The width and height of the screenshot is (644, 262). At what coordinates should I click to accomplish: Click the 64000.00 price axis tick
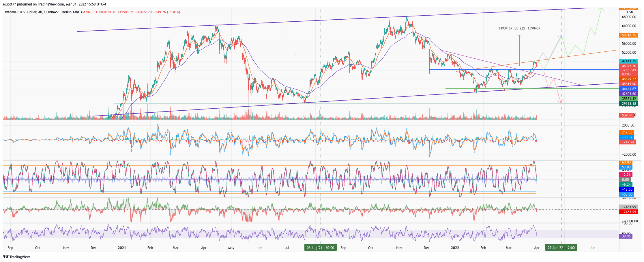point(629,26)
